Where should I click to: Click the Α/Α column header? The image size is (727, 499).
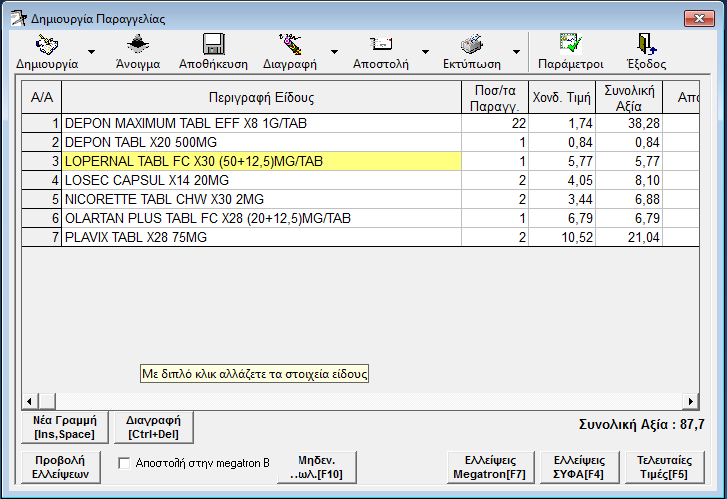[42, 97]
